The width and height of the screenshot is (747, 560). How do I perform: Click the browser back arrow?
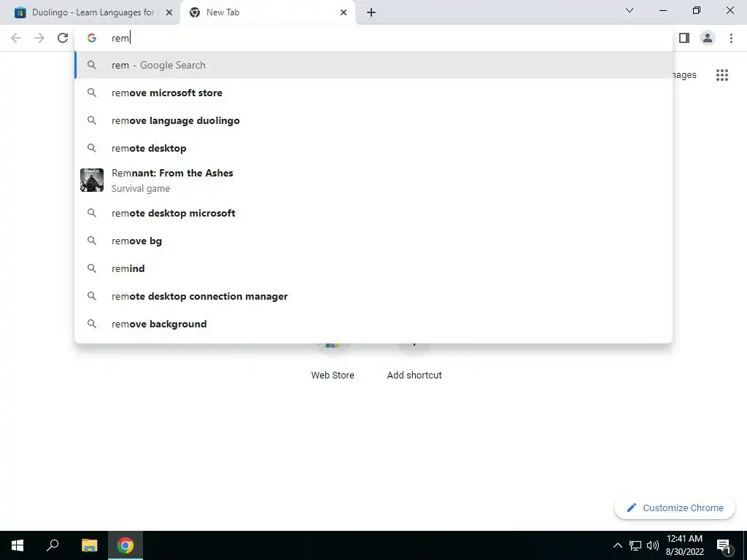coord(16,38)
